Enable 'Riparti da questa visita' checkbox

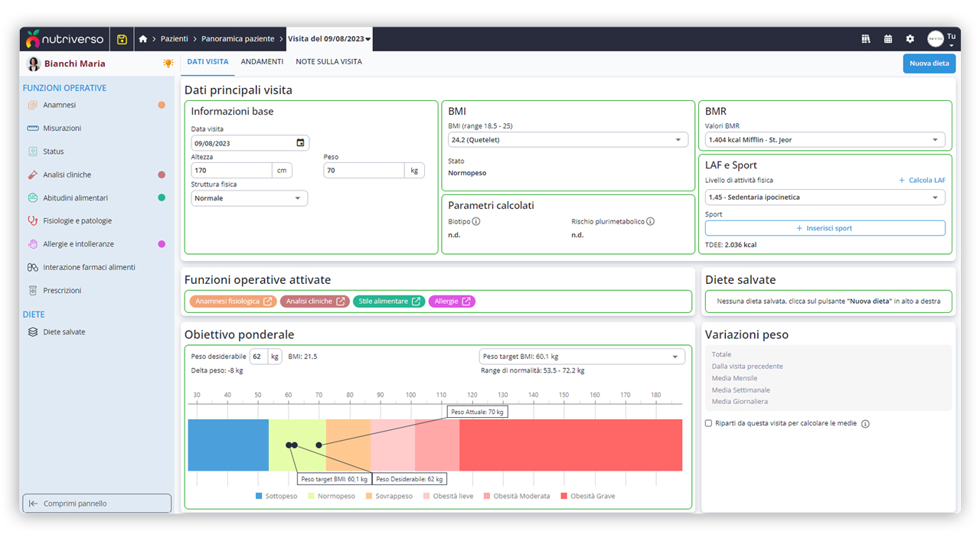tap(708, 423)
